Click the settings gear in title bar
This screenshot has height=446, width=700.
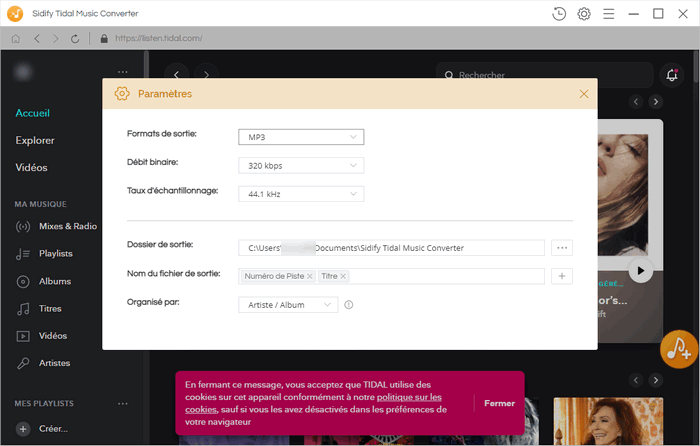(584, 14)
